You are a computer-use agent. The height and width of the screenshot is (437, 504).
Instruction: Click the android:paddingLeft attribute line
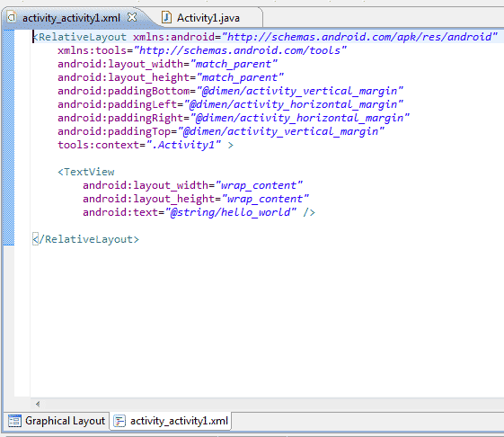pyautogui.click(x=231, y=104)
